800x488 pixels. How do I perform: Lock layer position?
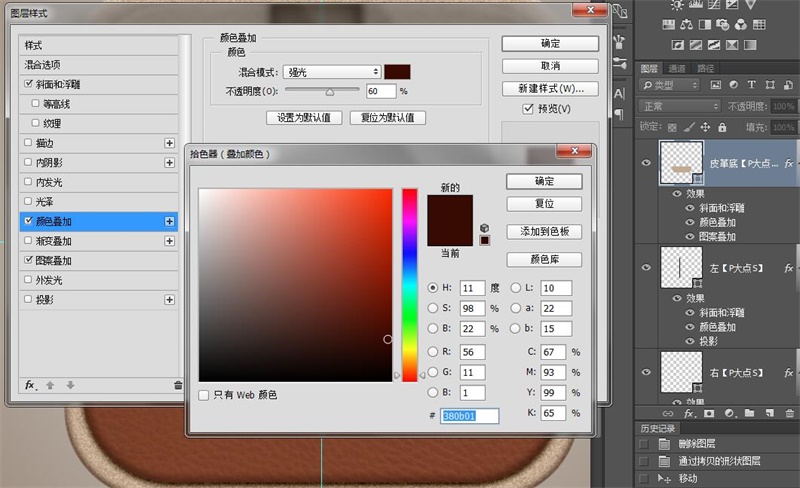[705, 127]
